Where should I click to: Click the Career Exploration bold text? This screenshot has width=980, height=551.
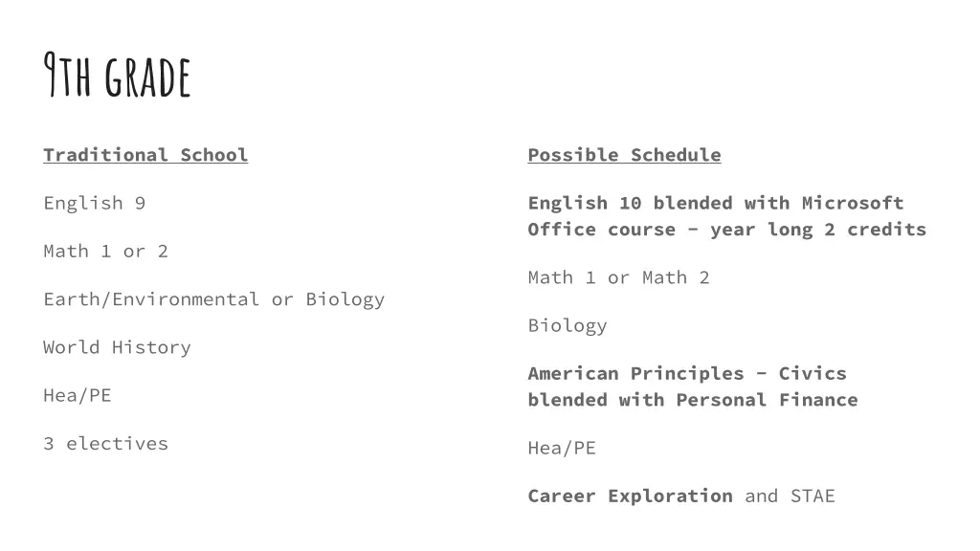click(x=630, y=496)
